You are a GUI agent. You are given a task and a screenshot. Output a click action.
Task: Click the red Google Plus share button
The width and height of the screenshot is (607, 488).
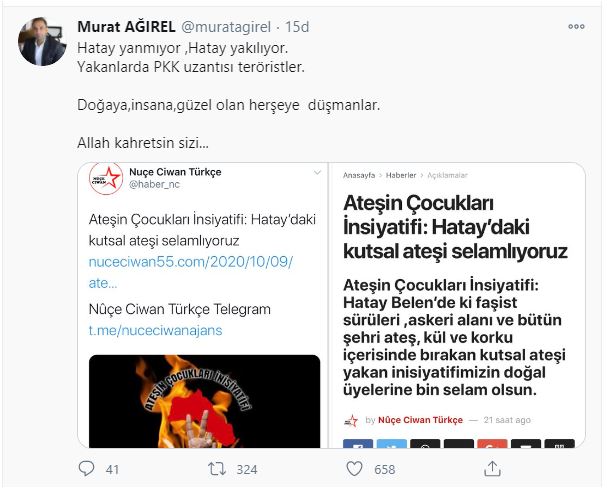point(492,443)
